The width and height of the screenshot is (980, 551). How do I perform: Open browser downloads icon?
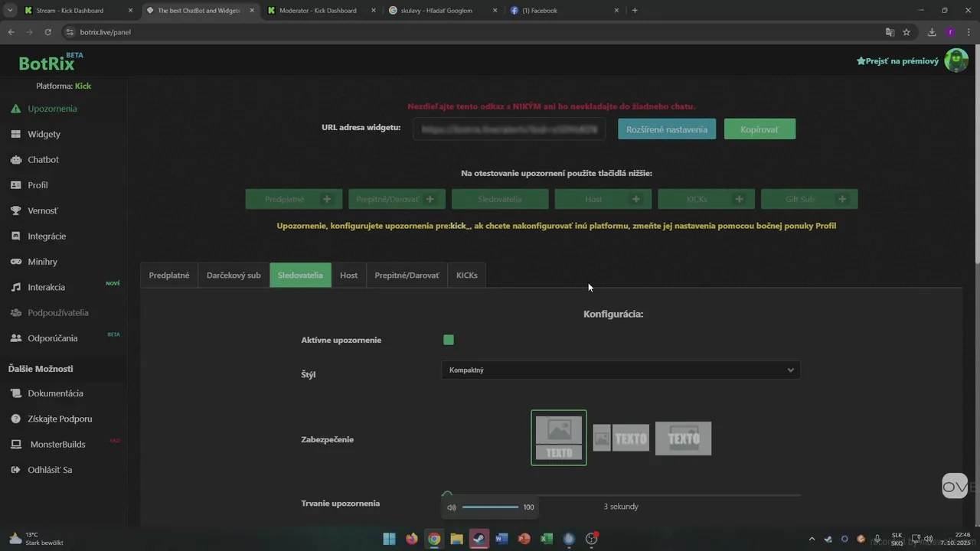coord(932,32)
